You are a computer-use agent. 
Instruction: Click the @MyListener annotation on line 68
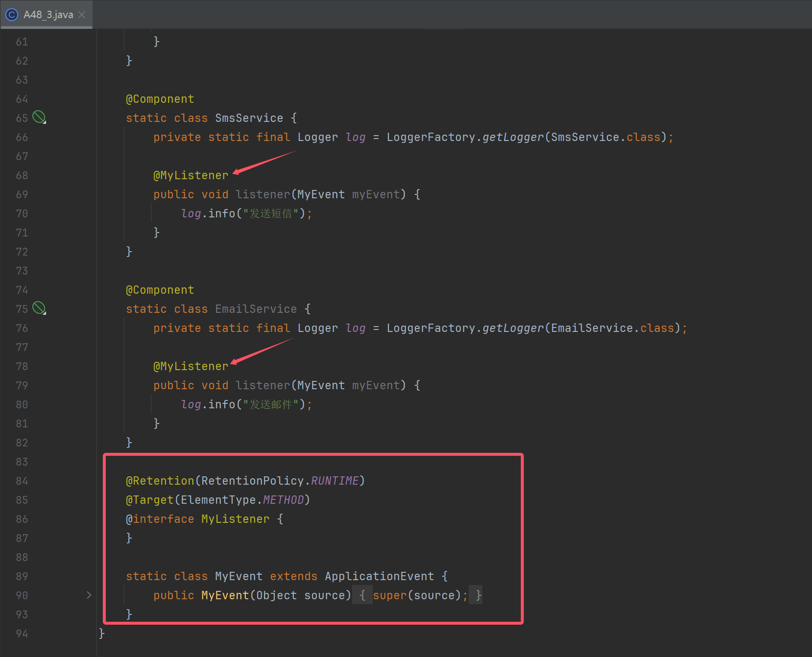(191, 175)
